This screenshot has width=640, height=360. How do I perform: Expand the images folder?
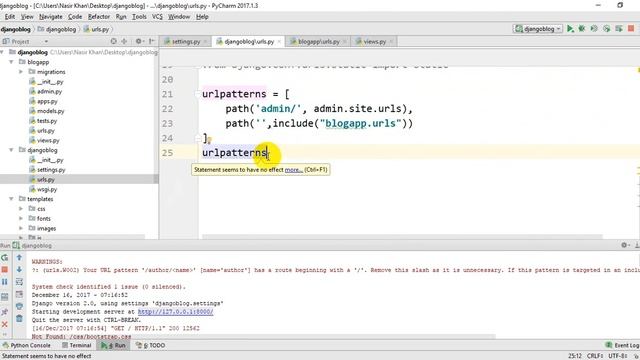click(x=21, y=229)
